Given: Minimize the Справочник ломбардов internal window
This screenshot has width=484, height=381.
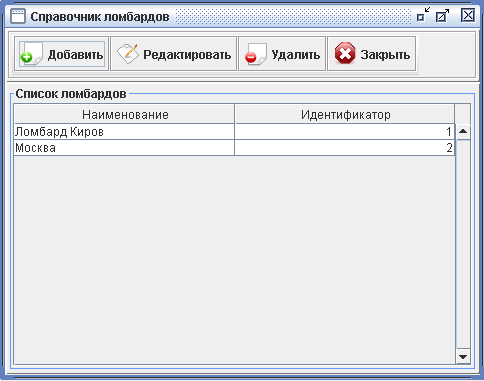Looking at the screenshot, I should 423,15.
